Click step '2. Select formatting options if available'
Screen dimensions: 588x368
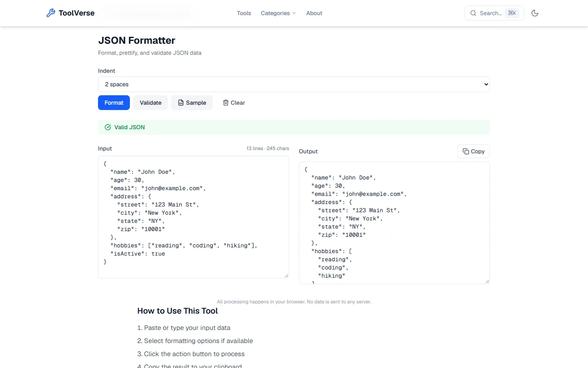[195, 341]
